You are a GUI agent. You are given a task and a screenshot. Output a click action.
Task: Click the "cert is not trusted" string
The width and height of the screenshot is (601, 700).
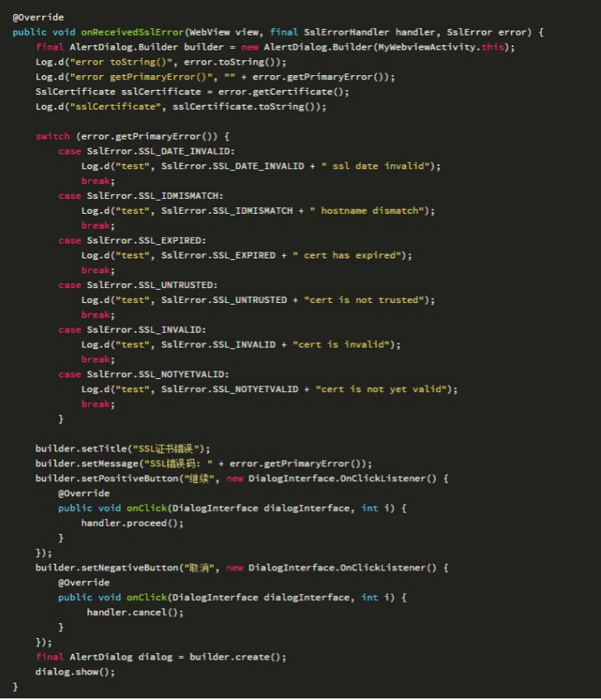364,300
